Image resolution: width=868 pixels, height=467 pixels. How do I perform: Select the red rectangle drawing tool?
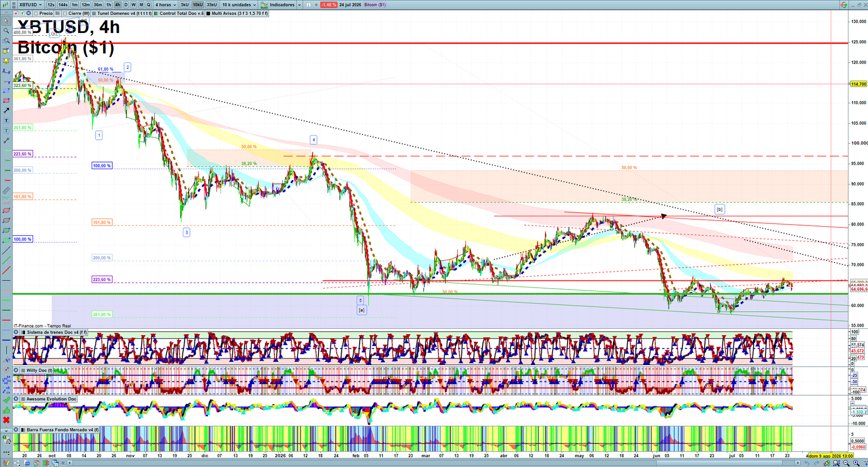[6, 100]
